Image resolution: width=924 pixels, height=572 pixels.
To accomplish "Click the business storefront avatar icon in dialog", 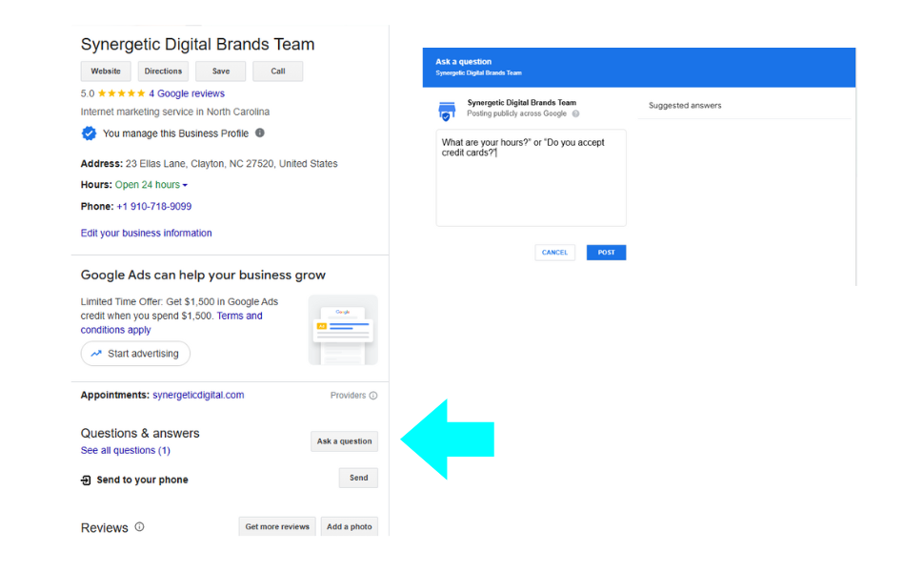I will [447, 110].
